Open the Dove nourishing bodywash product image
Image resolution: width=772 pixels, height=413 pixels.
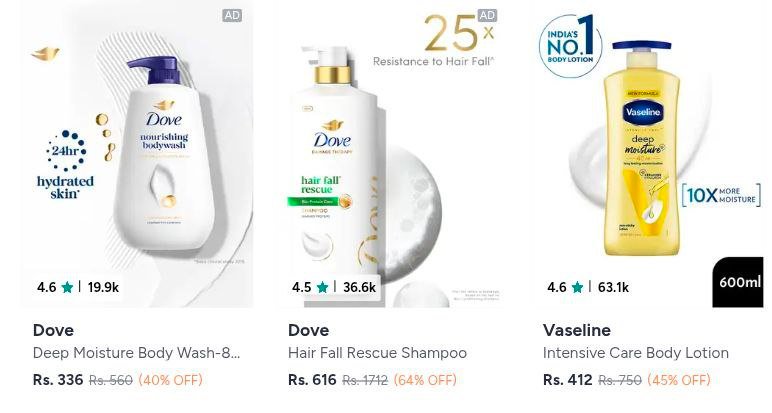pos(137,154)
